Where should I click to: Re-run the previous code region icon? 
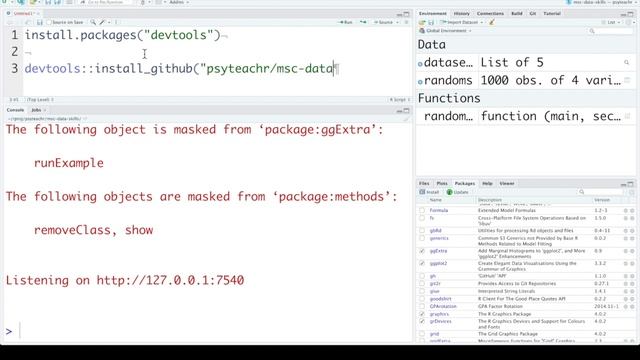[x=363, y=22]
